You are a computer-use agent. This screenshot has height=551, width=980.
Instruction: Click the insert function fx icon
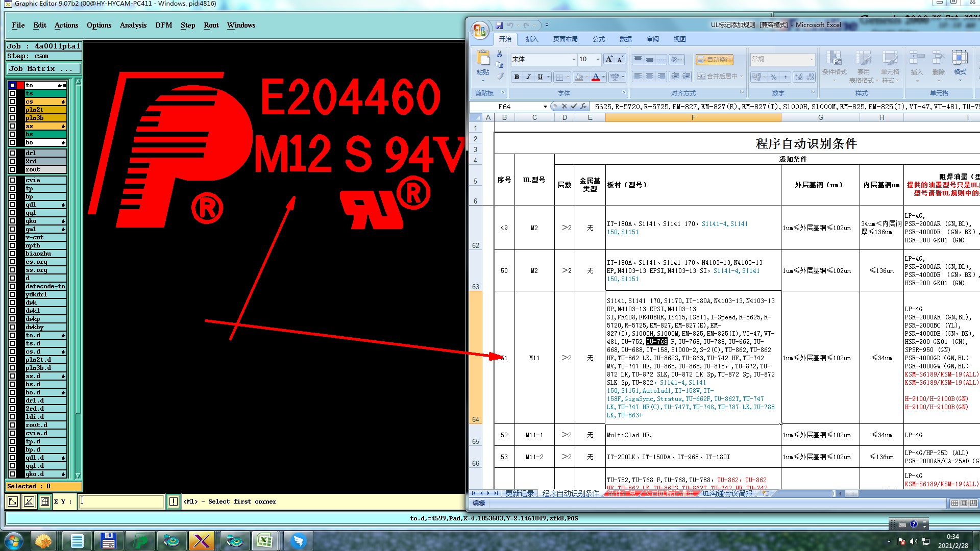[583, 106]
